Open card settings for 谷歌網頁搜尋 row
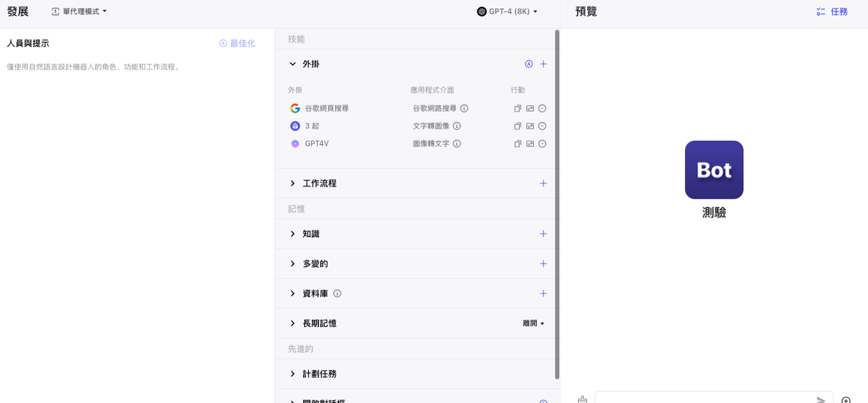The width and height of the screenshot is (868, 403). [530, 109]
